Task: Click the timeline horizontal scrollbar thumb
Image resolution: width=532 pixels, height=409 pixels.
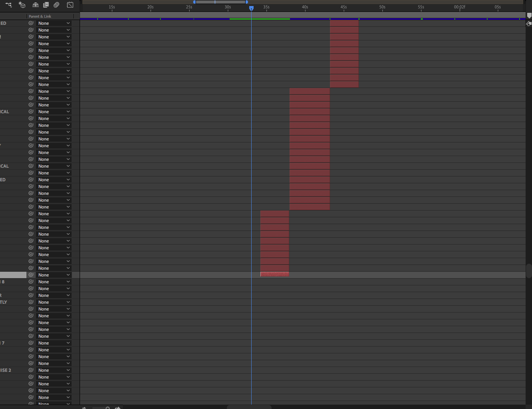Action: pyautogui.click(x=249, y=407)
